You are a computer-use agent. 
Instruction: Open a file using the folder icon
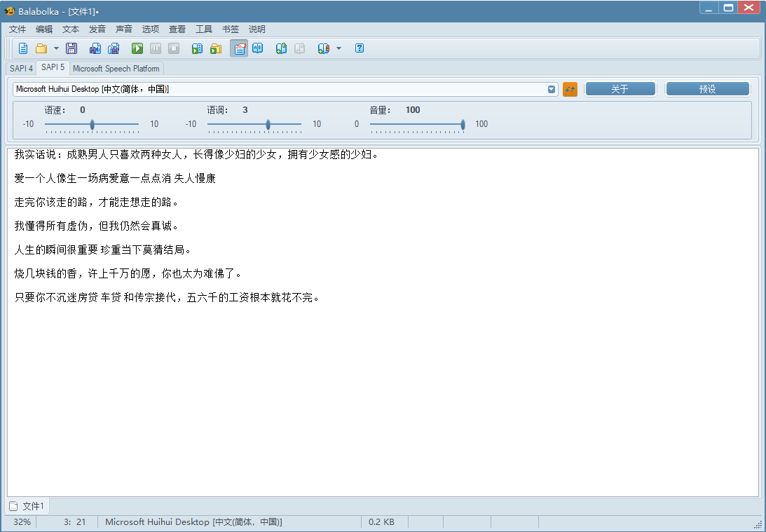point(41,48)
